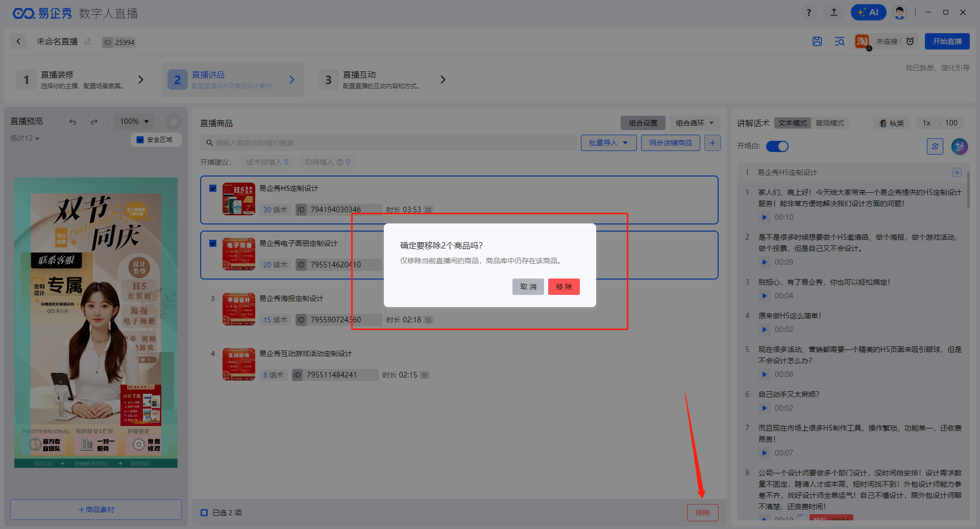Filter by ID待填入 0 tag
Image resolution: width=980 pixels, height=529 pixels.
click(x=327, y=162)
